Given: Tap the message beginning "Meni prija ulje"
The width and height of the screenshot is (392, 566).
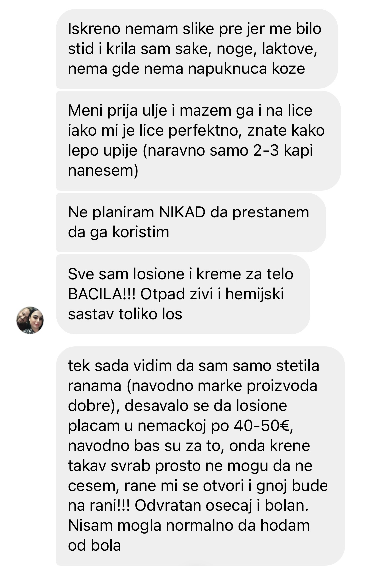Looking at the screenshot, I should 198,141.
